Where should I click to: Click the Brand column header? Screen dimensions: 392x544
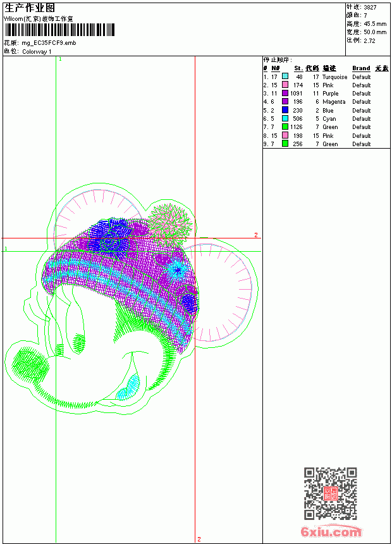tap(361, 68)
